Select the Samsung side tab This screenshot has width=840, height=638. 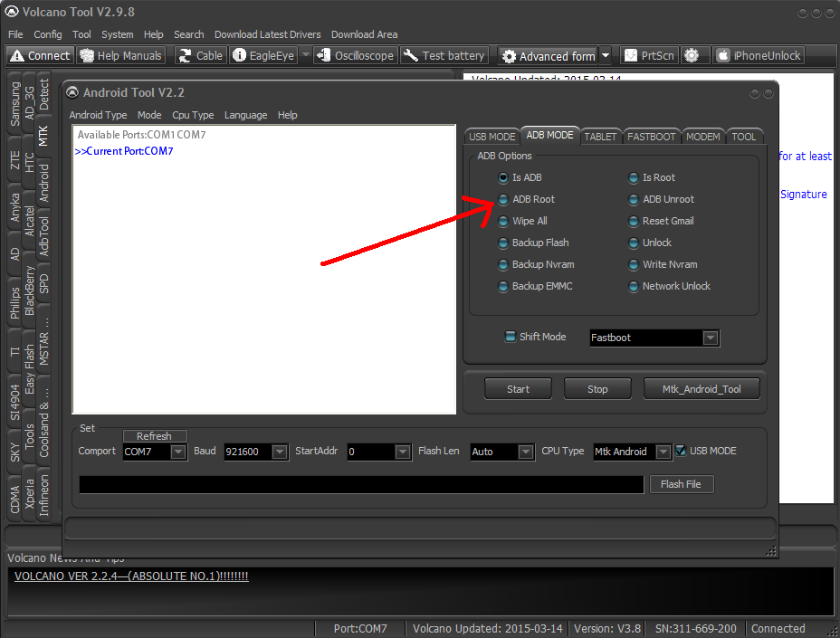point(14,103)
